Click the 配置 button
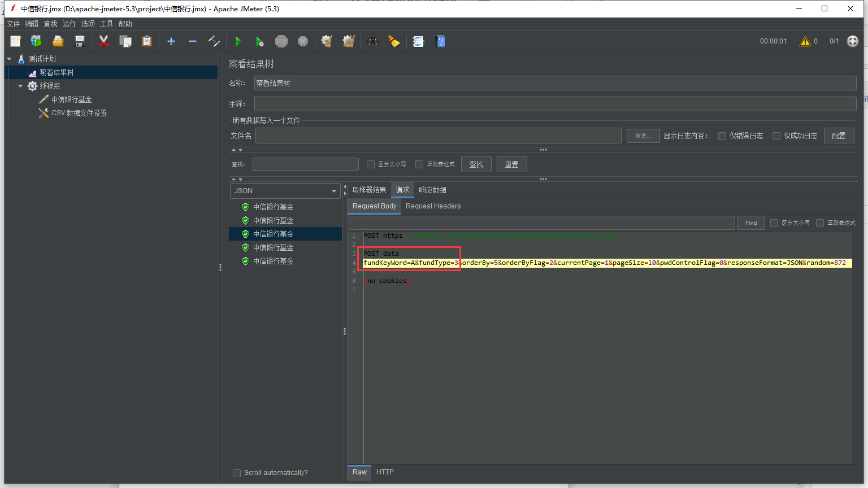 tap(839, 136)
